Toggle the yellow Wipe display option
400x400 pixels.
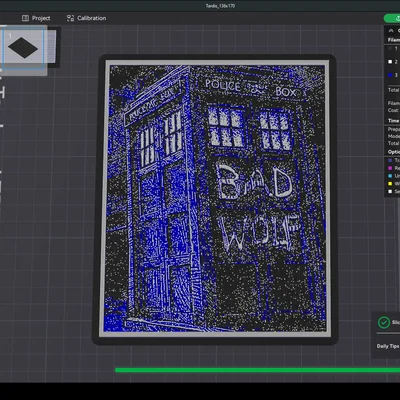point(390,184)
